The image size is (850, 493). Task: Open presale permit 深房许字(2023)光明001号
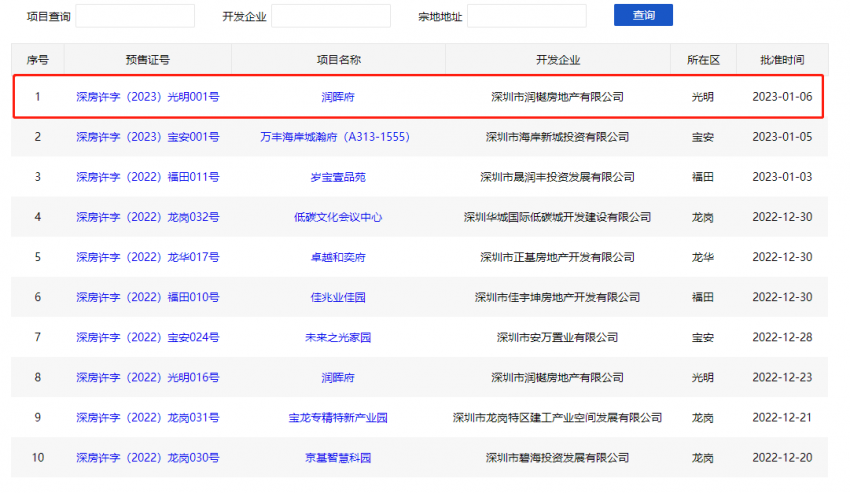(x=147, y=97)
